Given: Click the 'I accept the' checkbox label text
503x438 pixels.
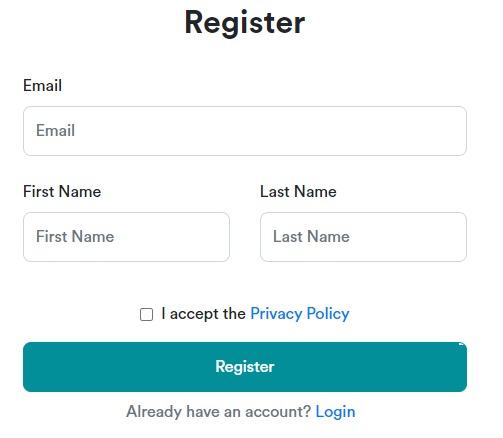Looking at the screenshot, I should (203, 314).
